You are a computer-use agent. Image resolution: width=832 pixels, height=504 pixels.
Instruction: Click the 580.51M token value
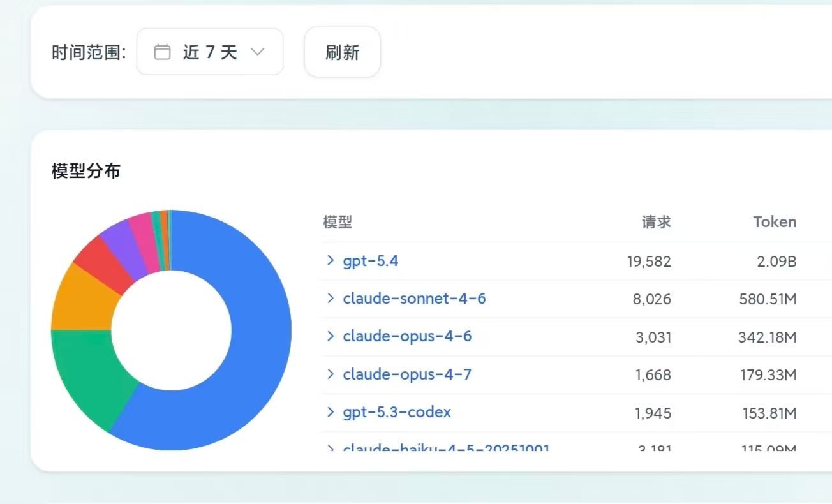pos(768,299)
